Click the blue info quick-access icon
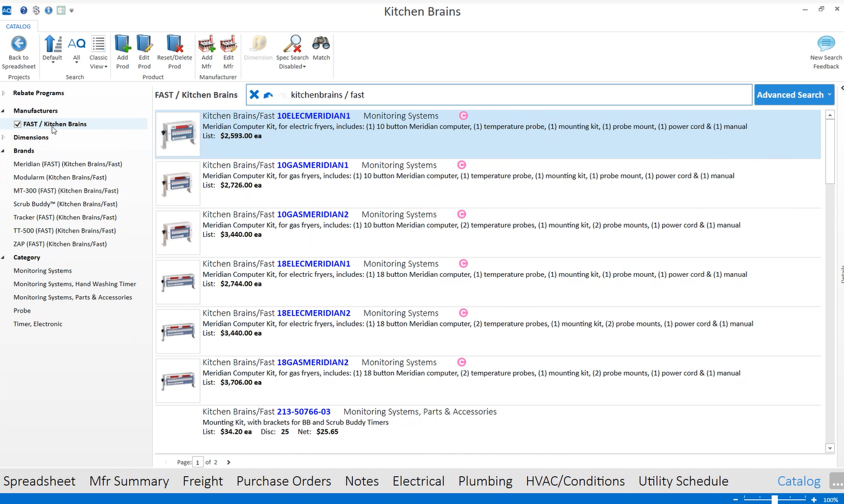Screen dimensions: 844x504 (49, 10)
